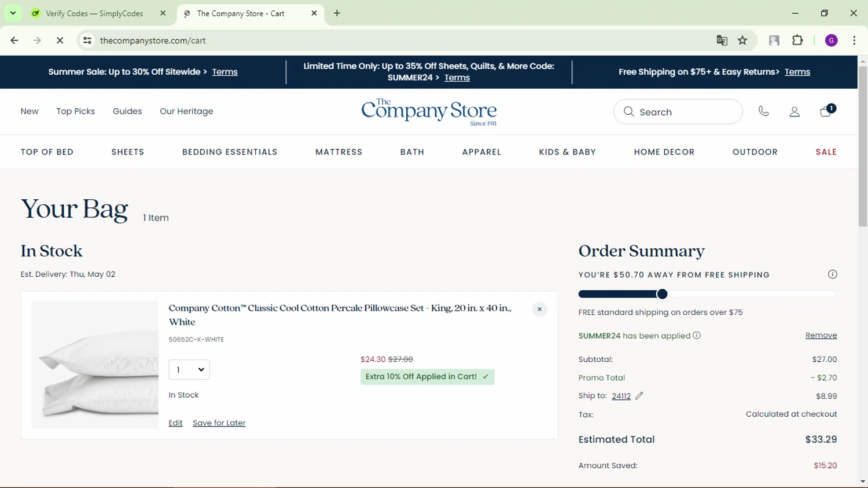Click the address bar URL
868x488 pixels.
coord(153,41)
